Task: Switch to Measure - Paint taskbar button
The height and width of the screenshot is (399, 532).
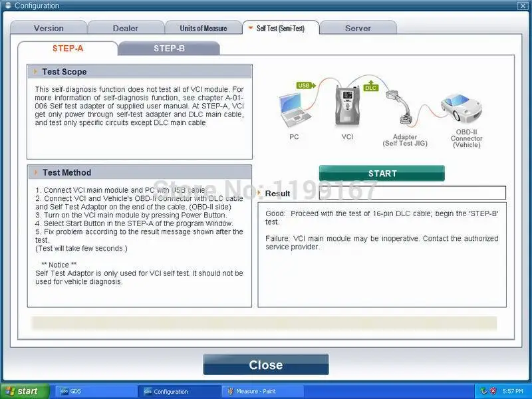Action: 262,391
